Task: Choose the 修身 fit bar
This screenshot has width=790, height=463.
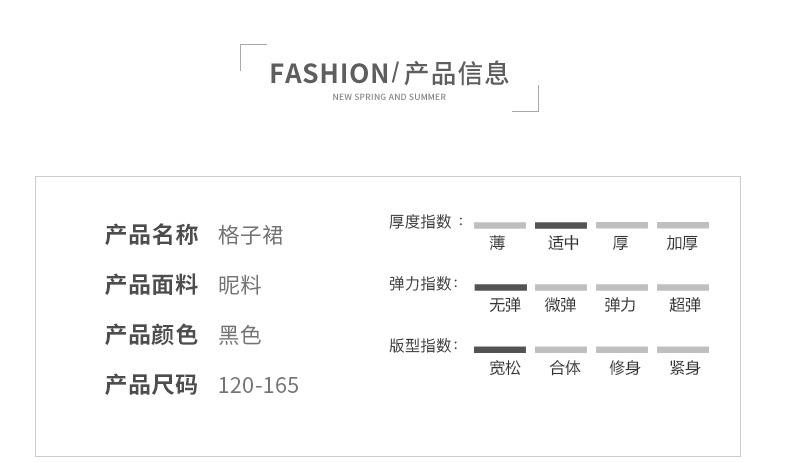Action: point(622,349)
